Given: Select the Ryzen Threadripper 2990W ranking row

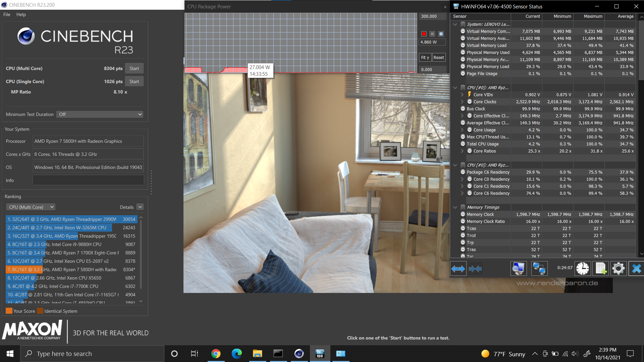Looking at the screenshot, I should click(x=71, y=219).
